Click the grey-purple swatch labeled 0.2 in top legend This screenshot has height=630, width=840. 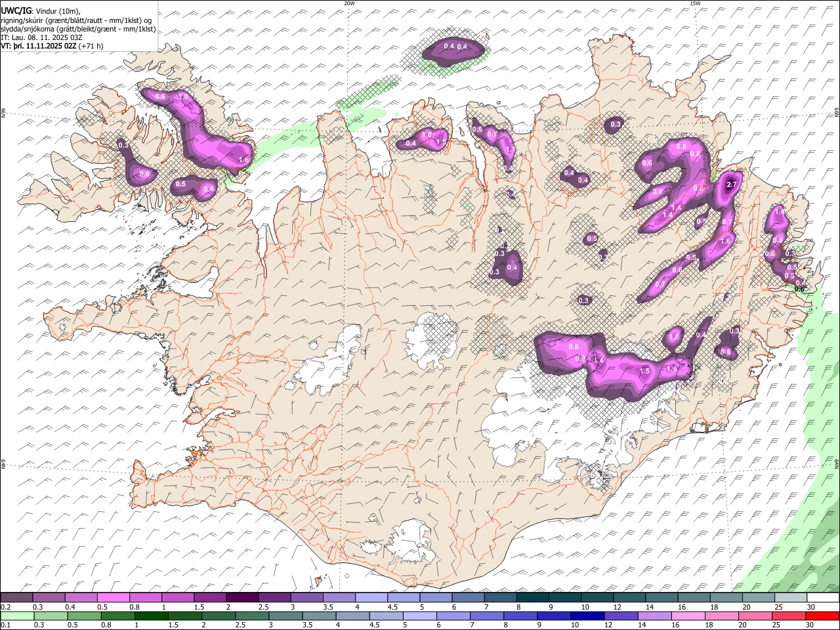pyautogui.click(x=17, y=598)
